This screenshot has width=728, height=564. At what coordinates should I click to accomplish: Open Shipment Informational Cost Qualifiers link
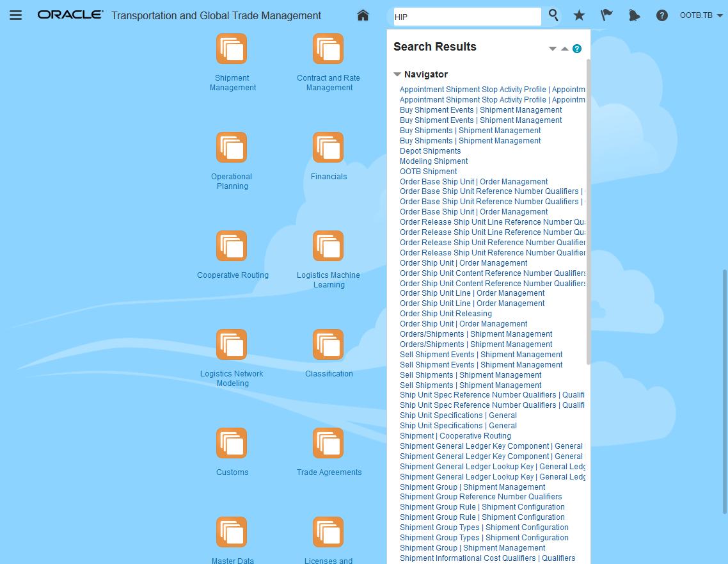tap(487, 558)
